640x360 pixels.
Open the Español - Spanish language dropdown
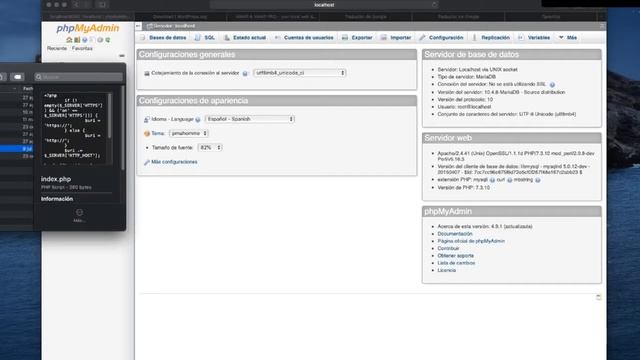(250, 119)
